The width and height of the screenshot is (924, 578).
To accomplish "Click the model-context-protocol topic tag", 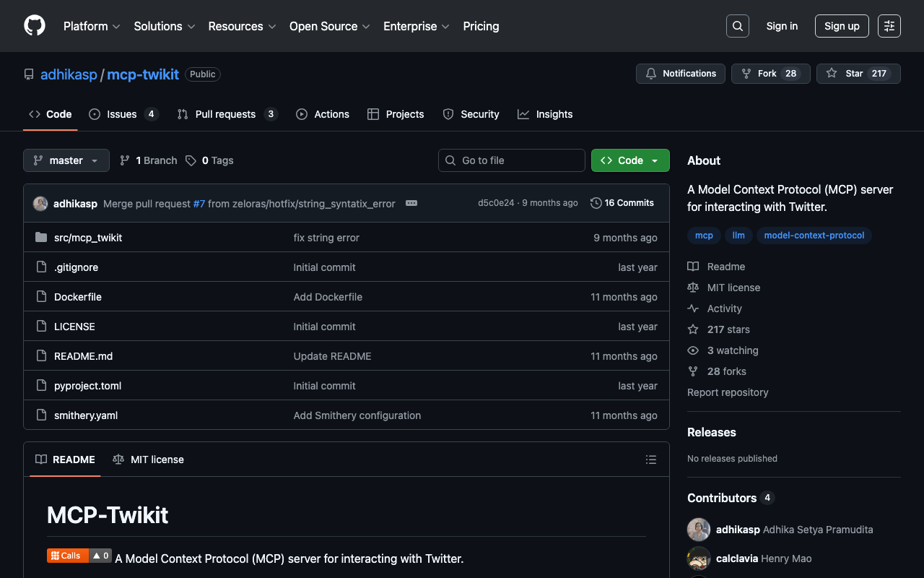I will coord(814,236).
